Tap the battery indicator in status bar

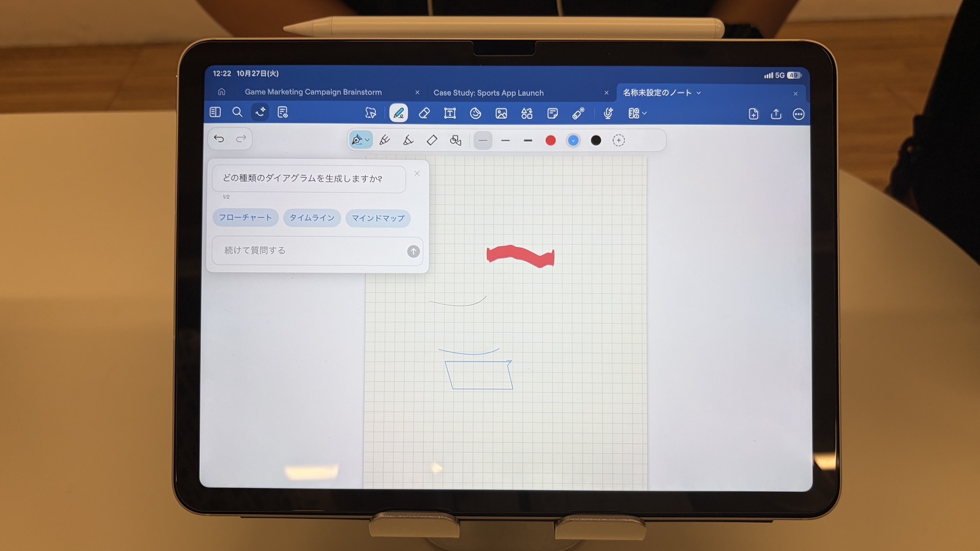coord(794,75)
